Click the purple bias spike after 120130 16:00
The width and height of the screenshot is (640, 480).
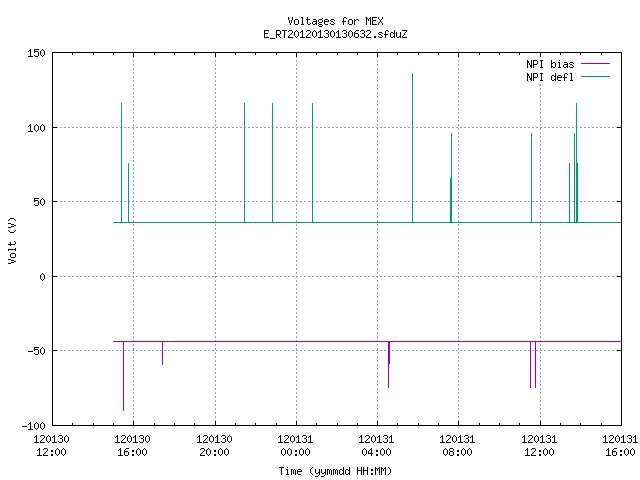coord(162,353)
